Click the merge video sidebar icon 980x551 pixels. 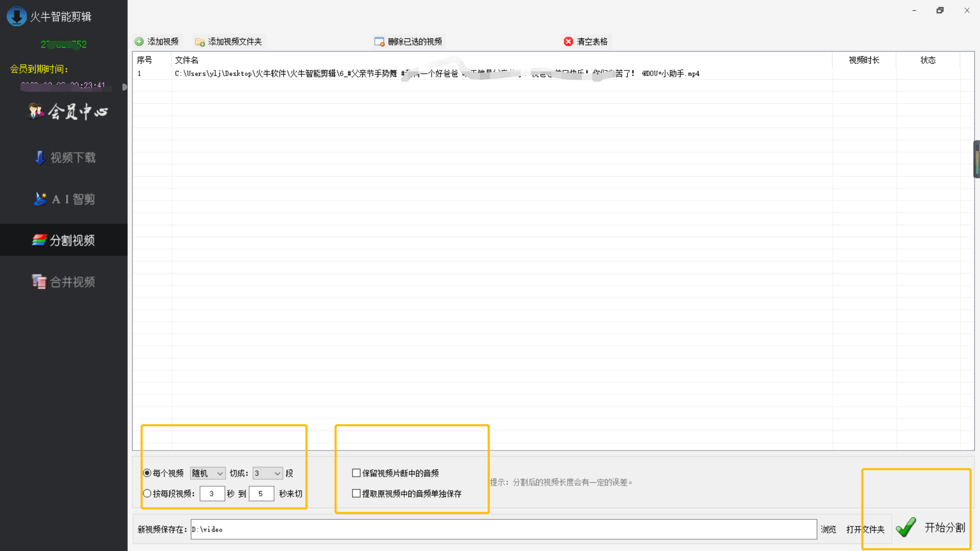coord(39,282)
